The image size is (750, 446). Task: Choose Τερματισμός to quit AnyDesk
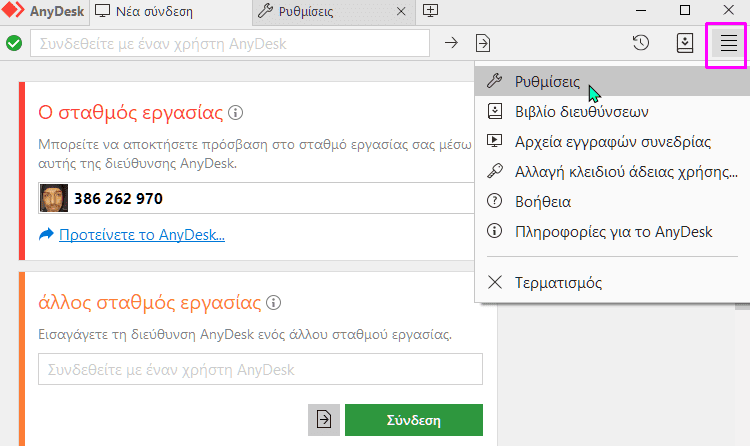pyautogui.click(x=612, y=282)
